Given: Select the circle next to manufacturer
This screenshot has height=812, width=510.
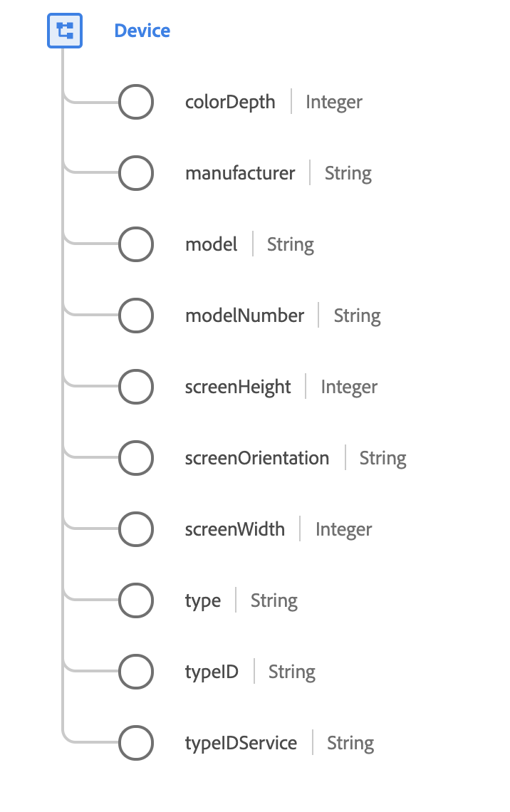Looking at the screenshot, I should coord(135,173).
